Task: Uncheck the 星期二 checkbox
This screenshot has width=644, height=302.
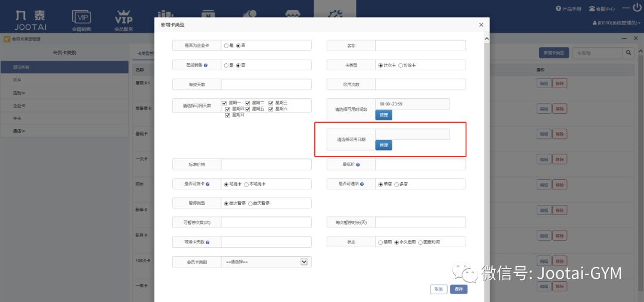Action: point(247,103)
